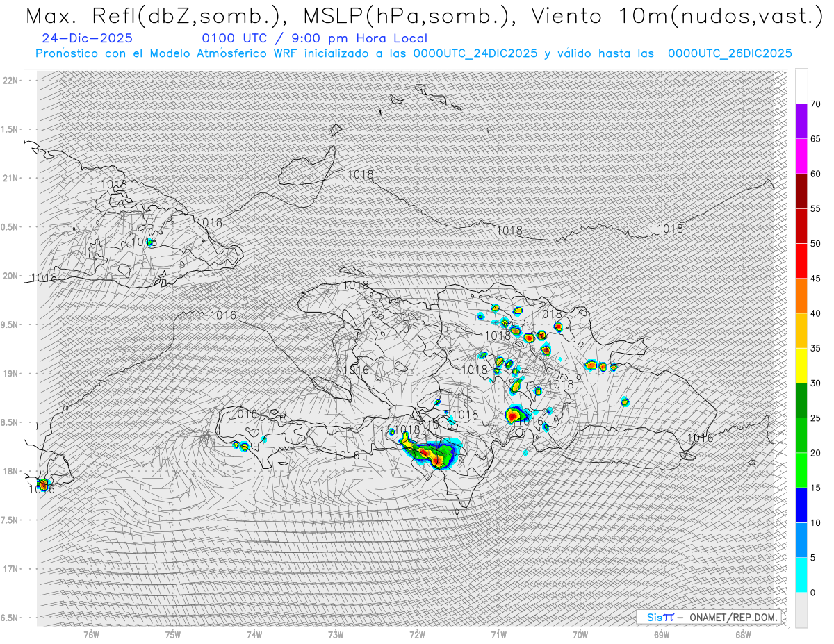Click the '20N' latitude label
The image size is (834, 644).
click(x=12, y=276)
